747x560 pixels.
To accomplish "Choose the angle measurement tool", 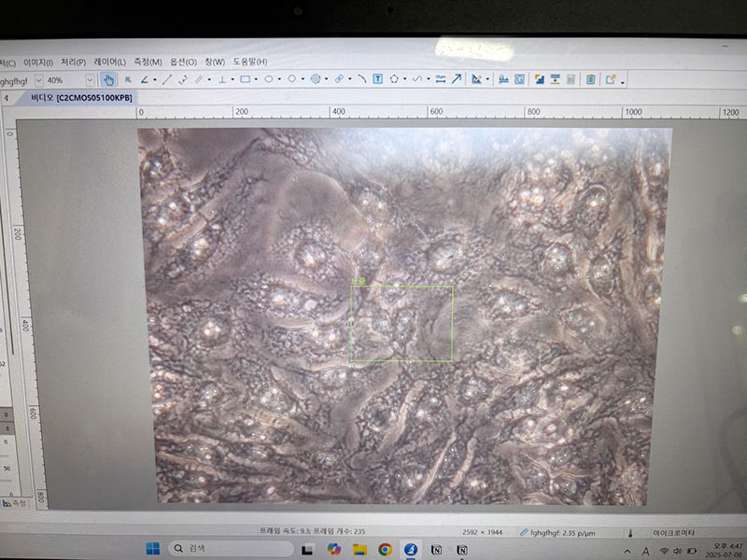I will click(145, 80).
